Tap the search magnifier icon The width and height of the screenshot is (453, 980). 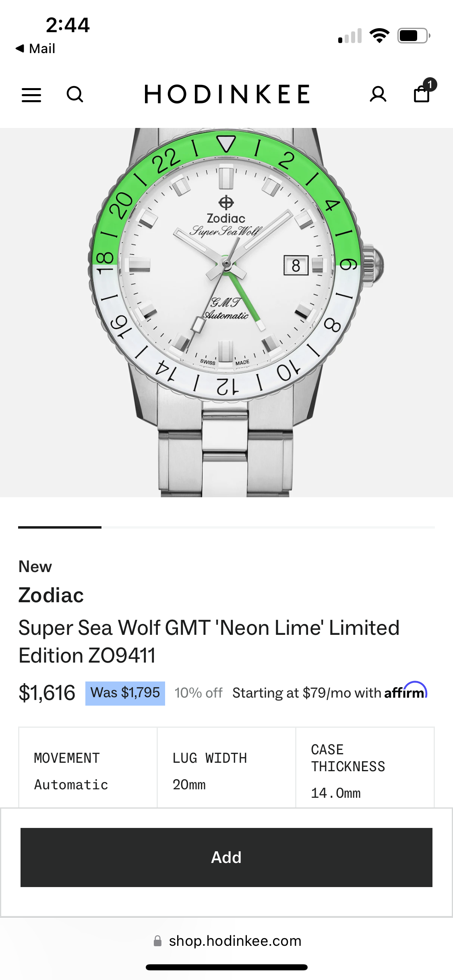[x=74, y=95]
